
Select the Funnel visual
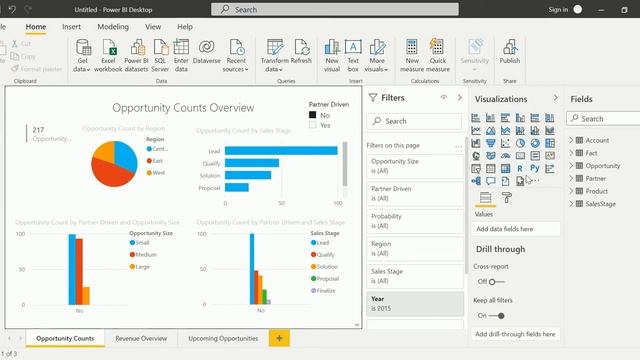coord(491,143)
